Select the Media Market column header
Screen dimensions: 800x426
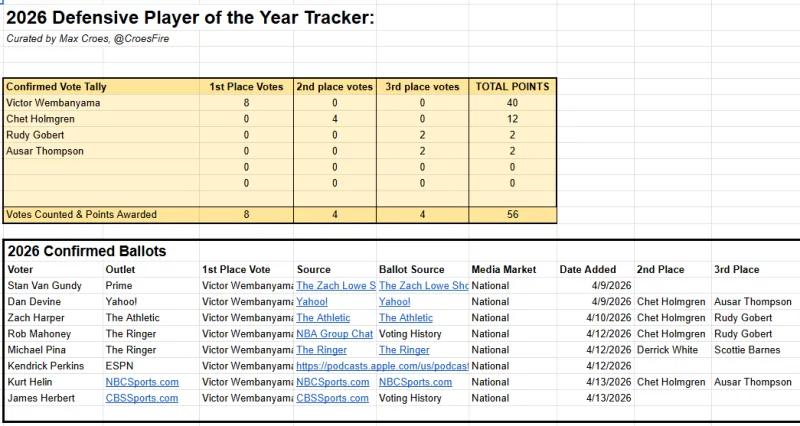pos(504,269)
